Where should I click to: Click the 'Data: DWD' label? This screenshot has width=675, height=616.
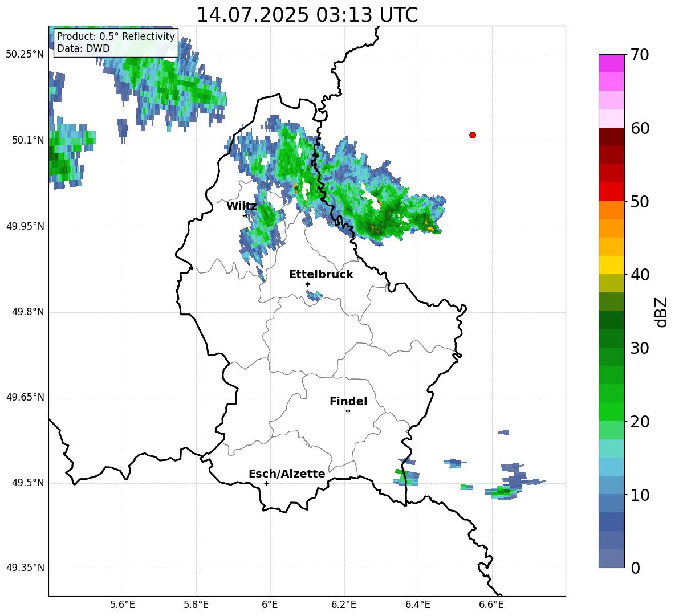coord(83,48)
